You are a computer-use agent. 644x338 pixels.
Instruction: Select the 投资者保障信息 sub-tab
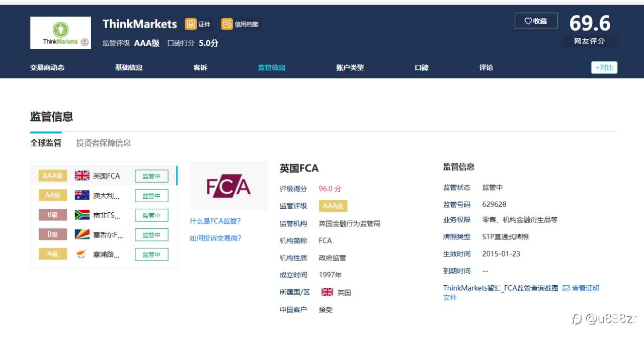click(104, 143)
